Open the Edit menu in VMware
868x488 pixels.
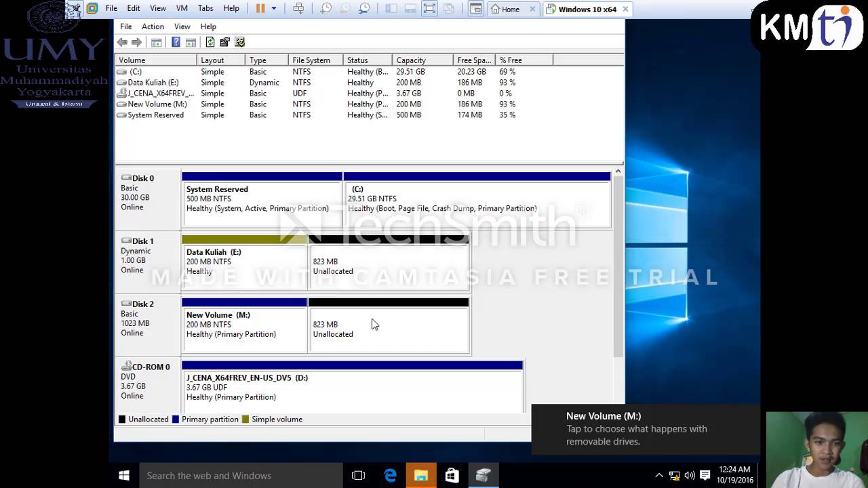point(134,8)
